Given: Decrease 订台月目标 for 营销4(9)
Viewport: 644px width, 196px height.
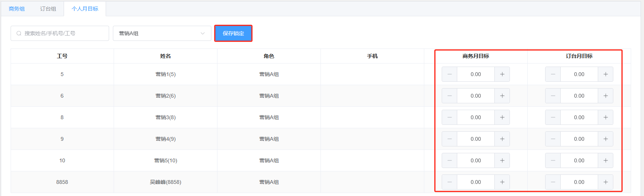Looking at the screenshot, I should 553,139.
